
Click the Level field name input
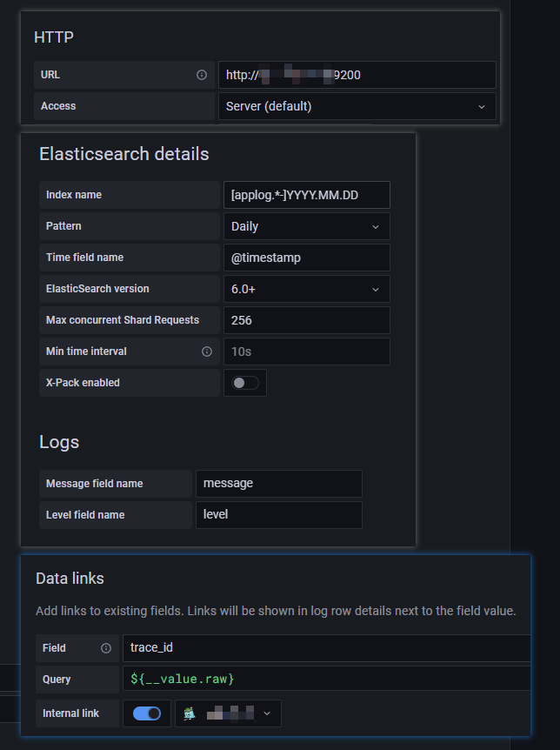[x=278, y=515]
